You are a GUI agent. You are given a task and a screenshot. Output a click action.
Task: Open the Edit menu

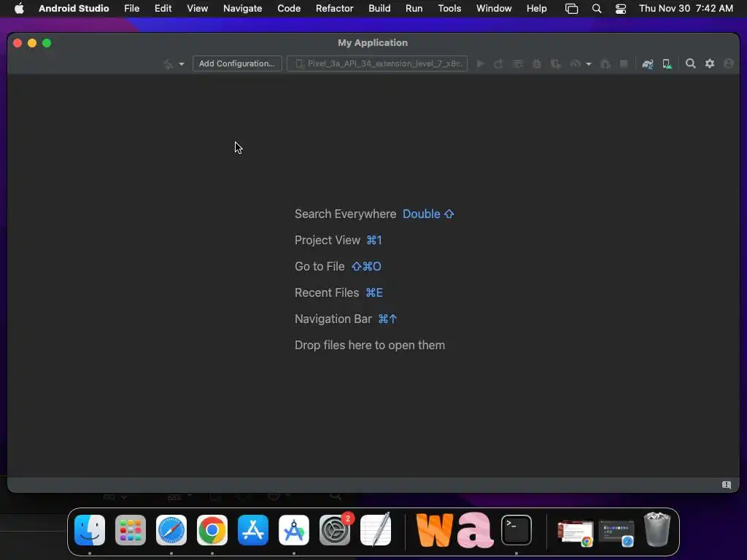coord(163,9)
